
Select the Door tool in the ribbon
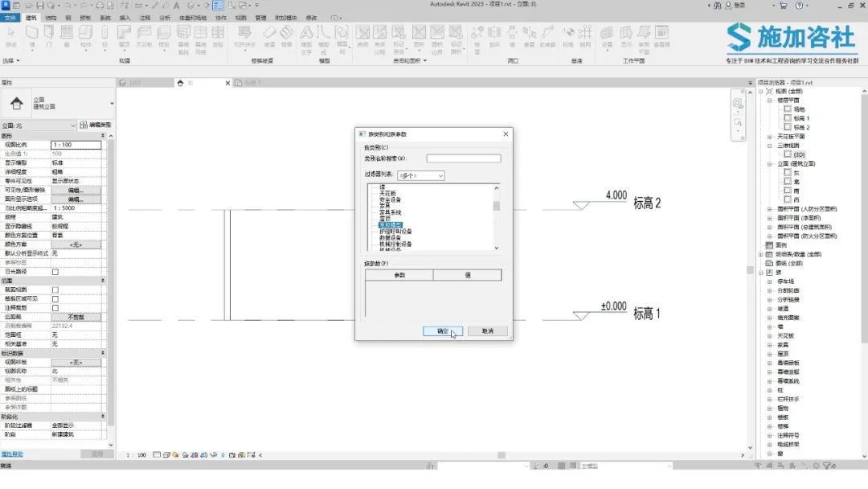49,36
